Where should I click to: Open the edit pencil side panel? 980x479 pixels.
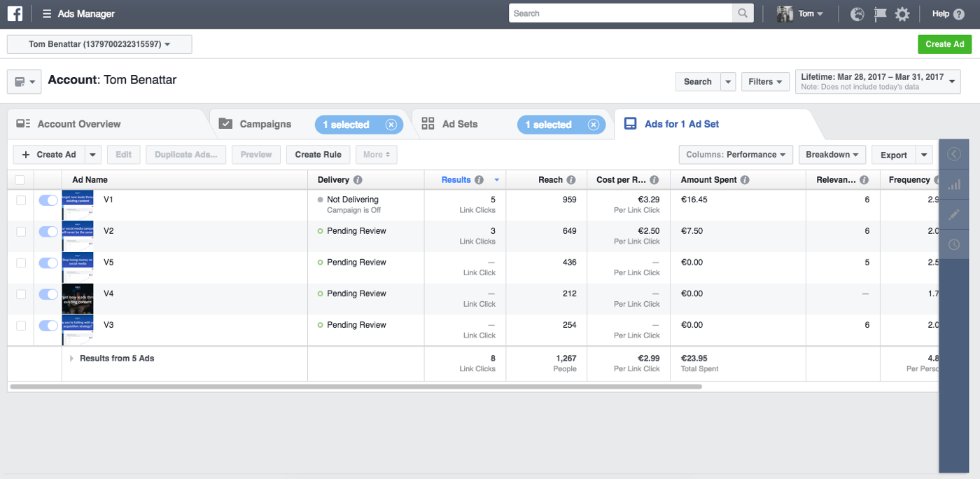[954, 215]
